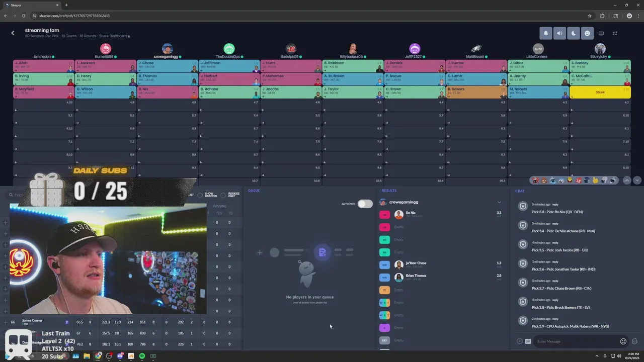Mute the draft sound speaker icon

559,33
